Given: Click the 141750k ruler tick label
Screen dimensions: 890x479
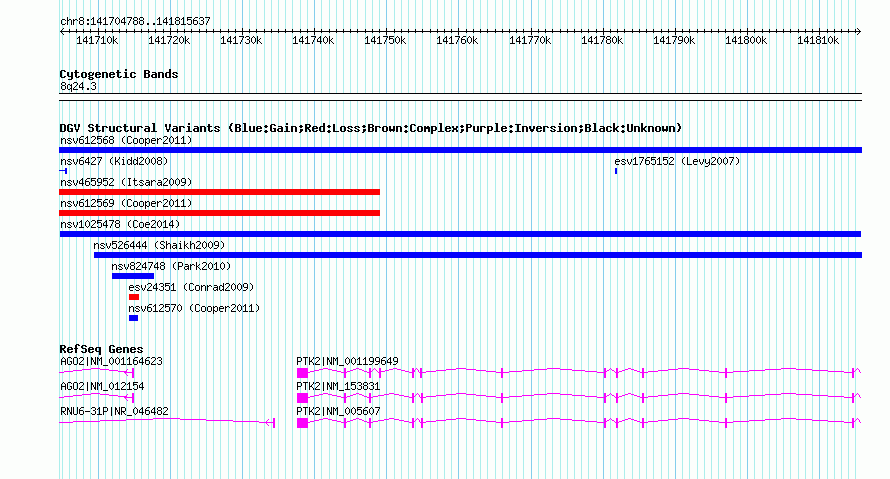Looking at the screenshot, I should coord(385,40).
